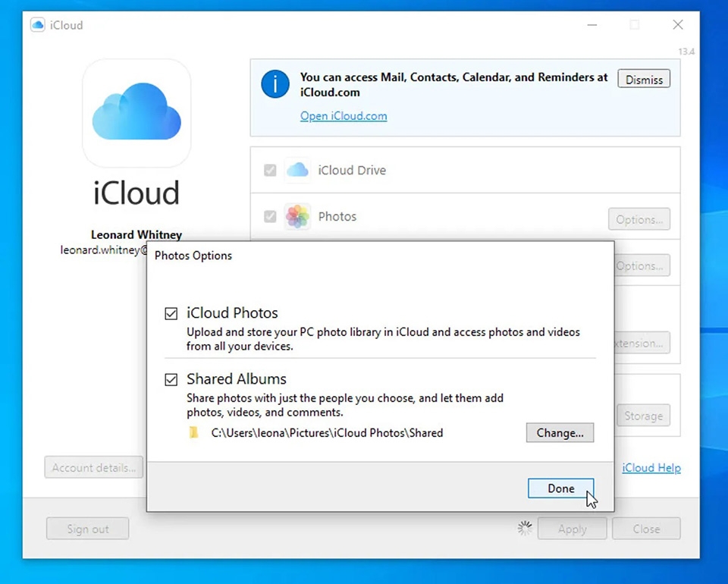The height and width of the screenshot is (584, 728).
Task: Click the Photos Options dialog title
Action: (x=193, y=256)
